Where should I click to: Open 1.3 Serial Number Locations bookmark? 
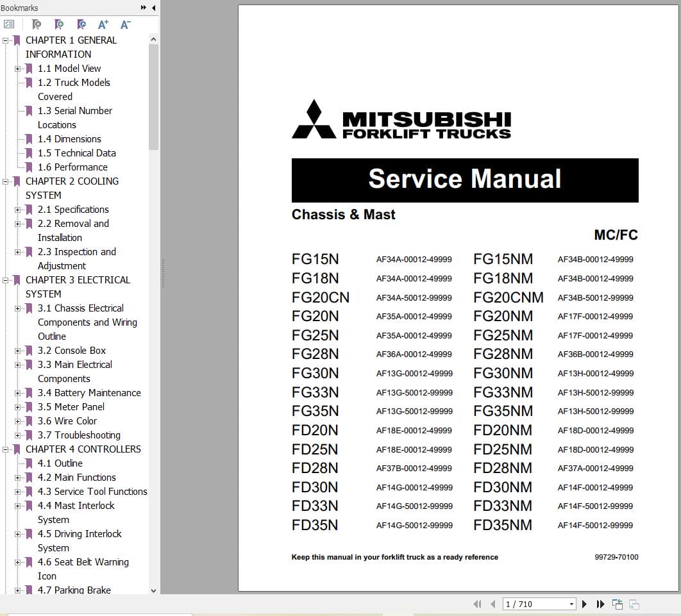(74, 118)
